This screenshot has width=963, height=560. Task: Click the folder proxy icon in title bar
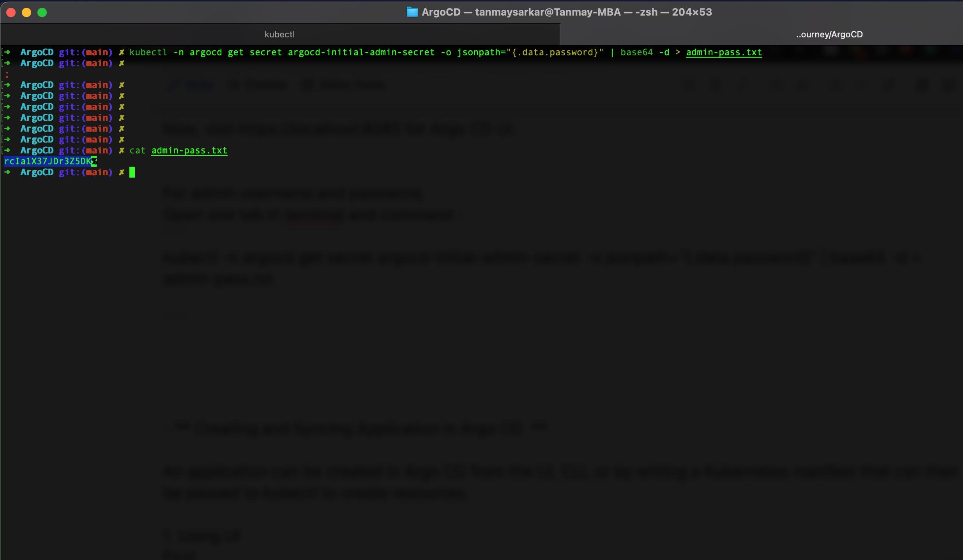412,12
